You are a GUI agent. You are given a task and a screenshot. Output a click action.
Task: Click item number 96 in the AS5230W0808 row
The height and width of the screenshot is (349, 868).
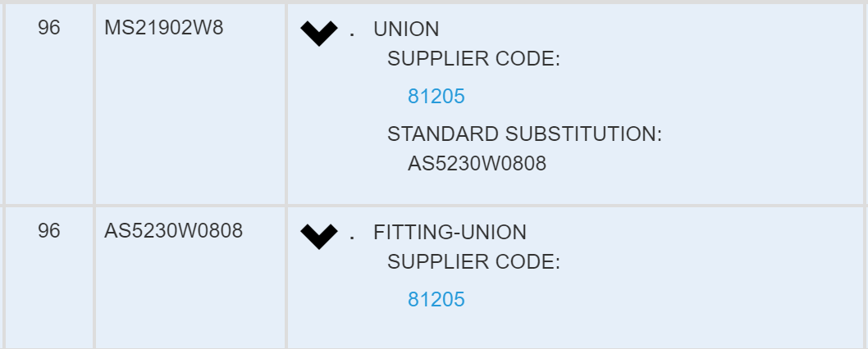(x=49, y=232)
